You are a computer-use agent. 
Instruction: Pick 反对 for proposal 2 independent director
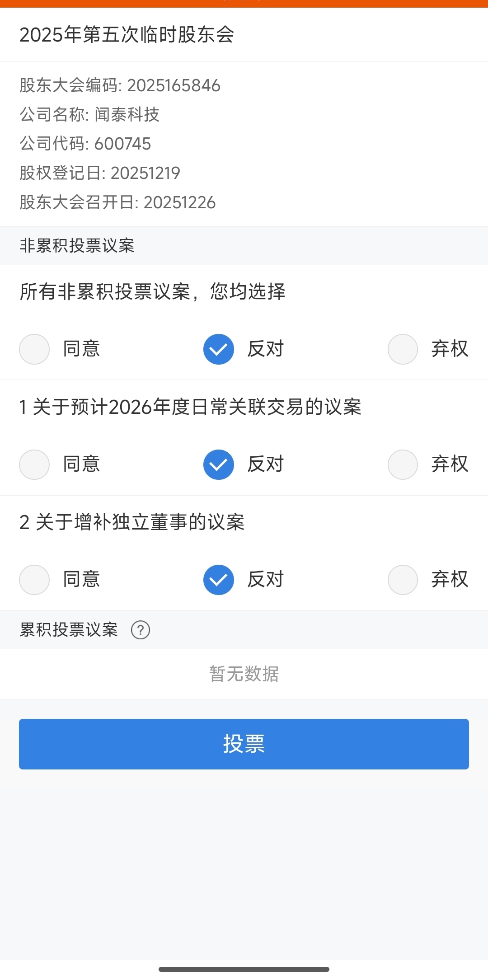click(x=219, y=580)
